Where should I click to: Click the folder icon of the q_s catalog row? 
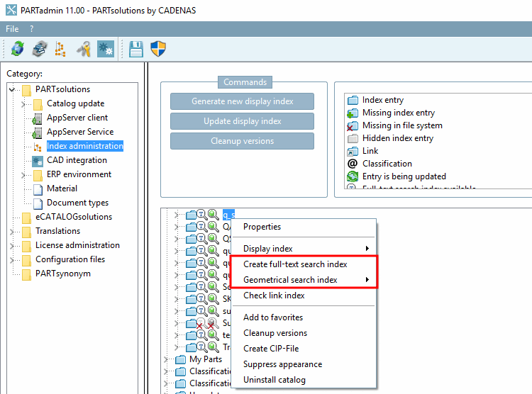[x=191, y=215]
